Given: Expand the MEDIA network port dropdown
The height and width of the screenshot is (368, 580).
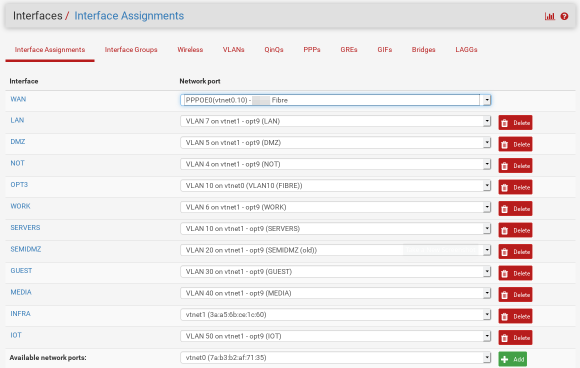Looking at the screenshot, I should [335, 293].
